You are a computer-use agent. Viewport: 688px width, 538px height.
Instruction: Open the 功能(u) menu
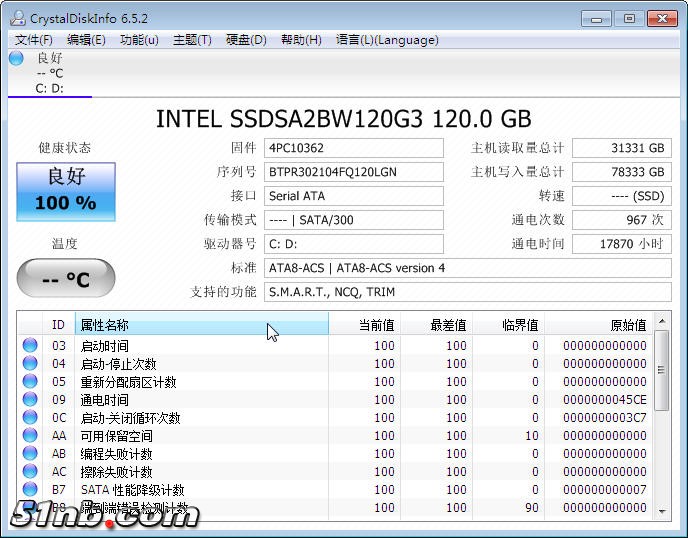pos(139,40)
